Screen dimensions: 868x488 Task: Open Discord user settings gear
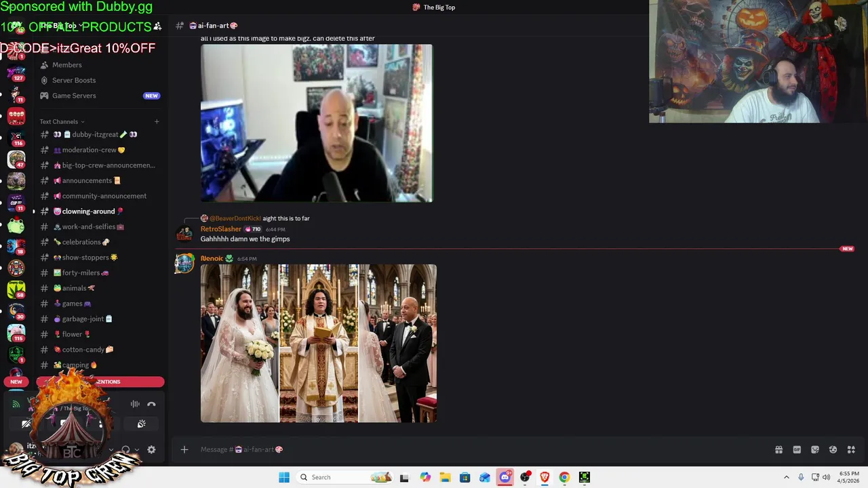click(151, 449)
